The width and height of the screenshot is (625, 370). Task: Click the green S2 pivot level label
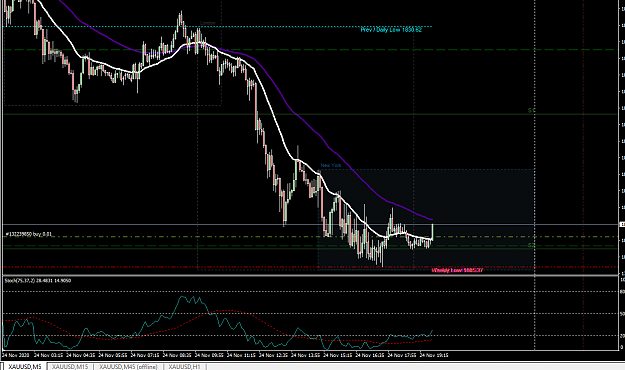(531, 245)
